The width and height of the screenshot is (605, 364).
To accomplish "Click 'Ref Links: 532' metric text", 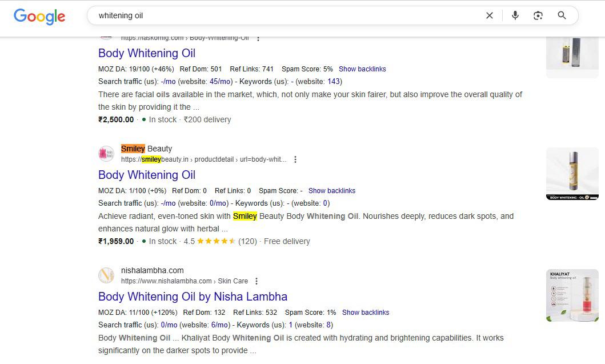I will click(255, 312).
